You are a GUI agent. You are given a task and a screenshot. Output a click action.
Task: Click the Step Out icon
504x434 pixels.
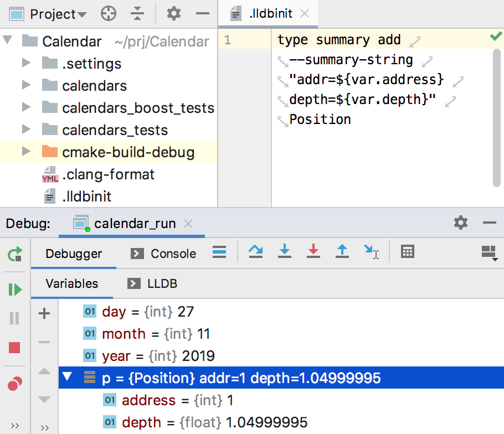(342, 251)
